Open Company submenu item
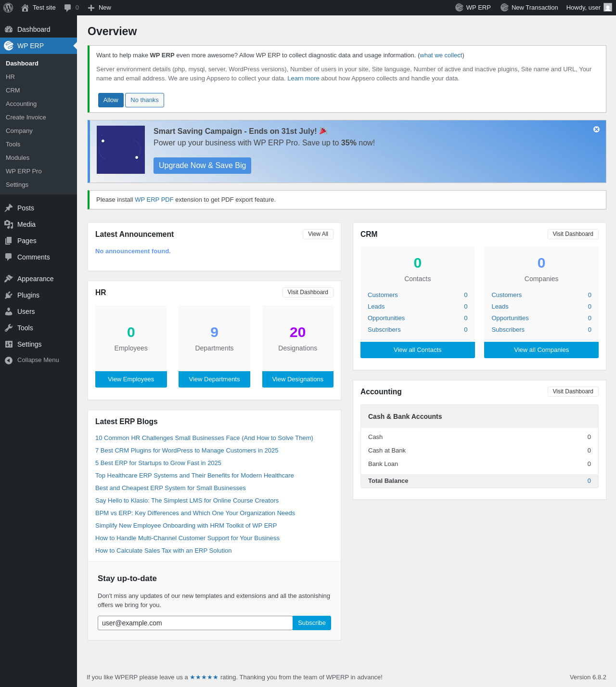616x687 pixels. 19,131
